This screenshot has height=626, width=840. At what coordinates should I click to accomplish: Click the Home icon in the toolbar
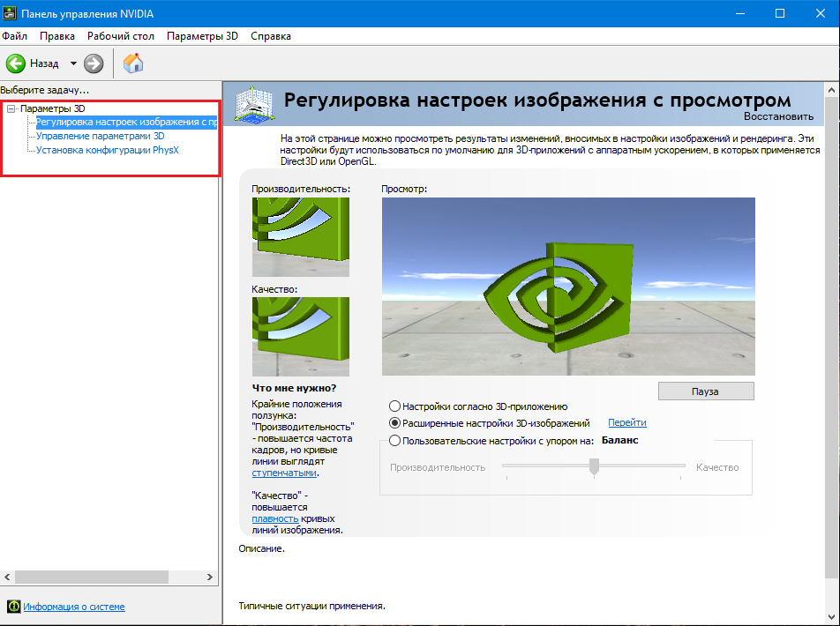pos(133,63)
